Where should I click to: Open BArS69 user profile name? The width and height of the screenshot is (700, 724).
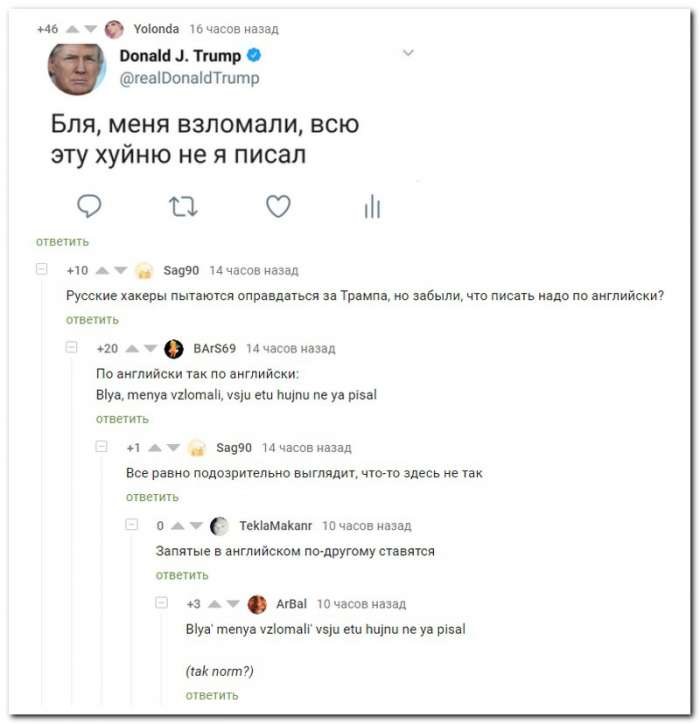coord(215,348)
